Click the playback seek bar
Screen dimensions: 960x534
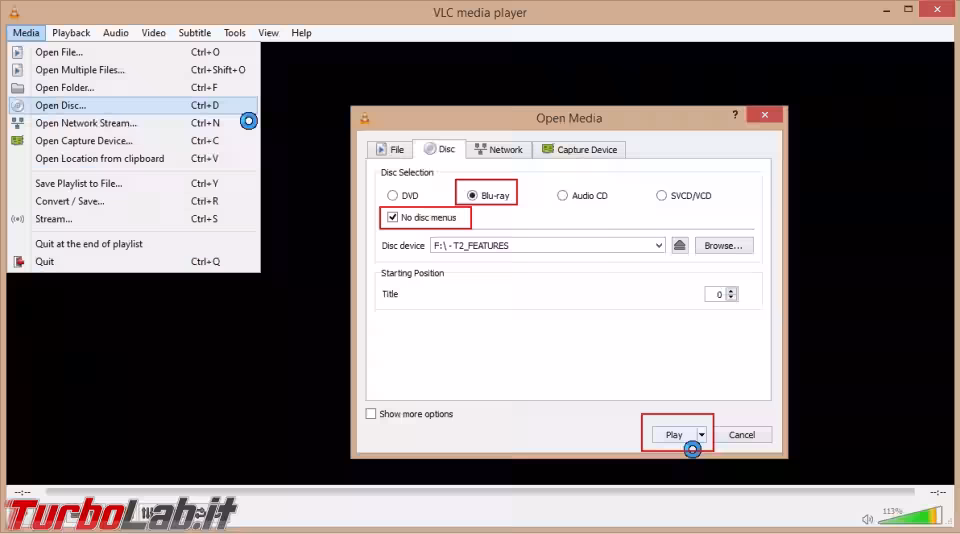tap(480, 492)
